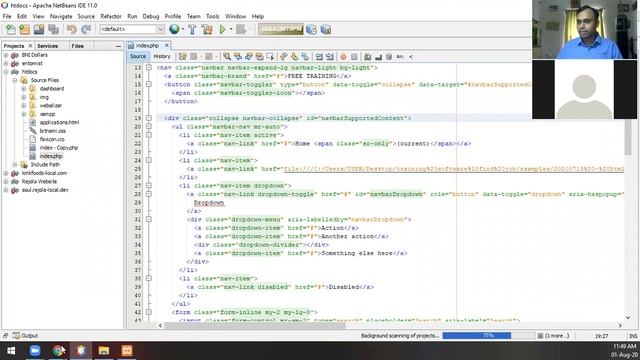Select the index.php editor tab
The width and height of the screenshot is (640, 360).
tap(147, 45)
